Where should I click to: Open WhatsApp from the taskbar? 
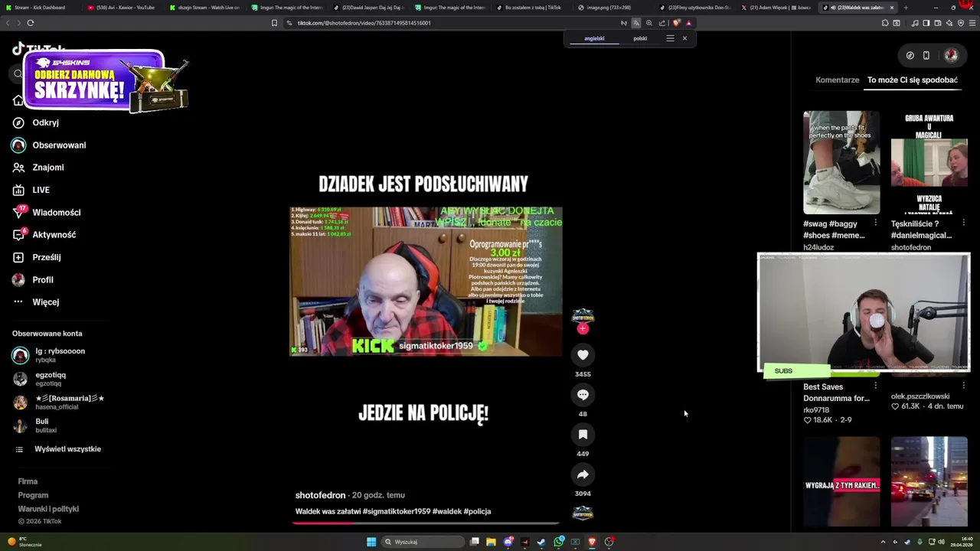click(559, 542)
